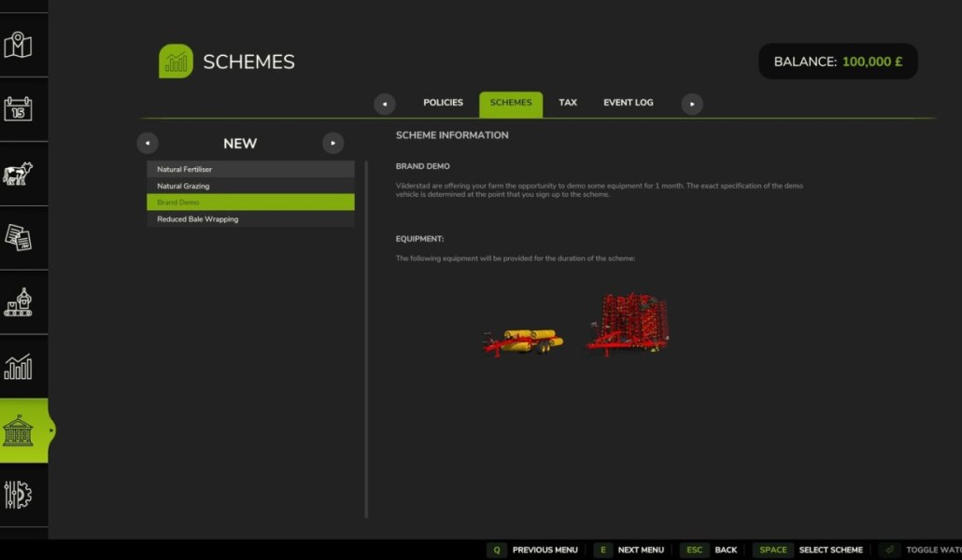Open the map icon in sidebar

coord(18,45)
